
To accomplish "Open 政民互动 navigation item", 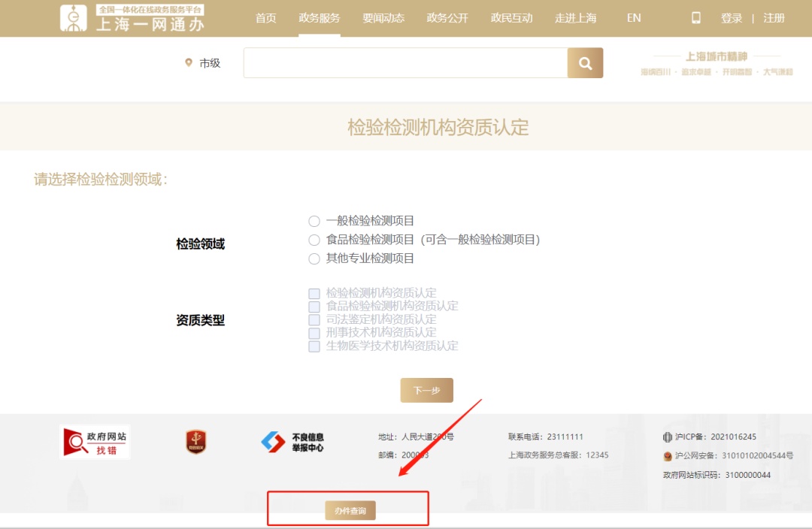I will click(512, 18).
